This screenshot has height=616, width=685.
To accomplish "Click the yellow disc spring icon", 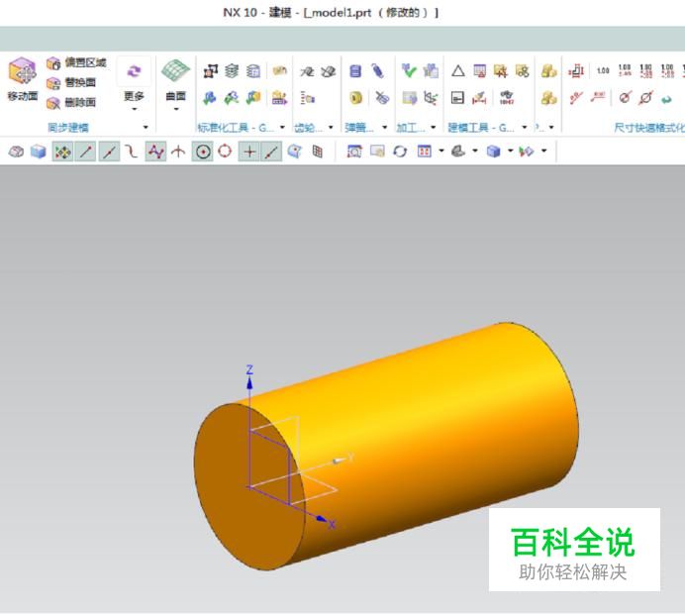I will (x=356, y=97).
